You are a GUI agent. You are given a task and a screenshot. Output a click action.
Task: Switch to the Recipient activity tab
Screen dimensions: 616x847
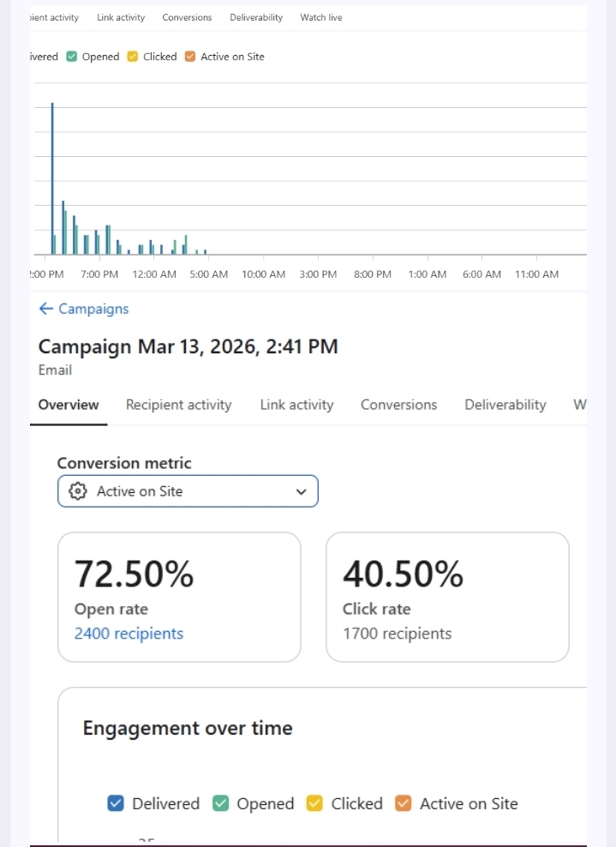[x=179, y=405]
